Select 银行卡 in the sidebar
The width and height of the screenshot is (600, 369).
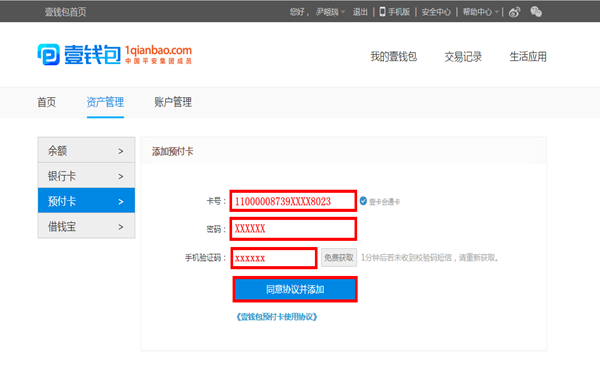pyautogui.click(x=86, y=176)
